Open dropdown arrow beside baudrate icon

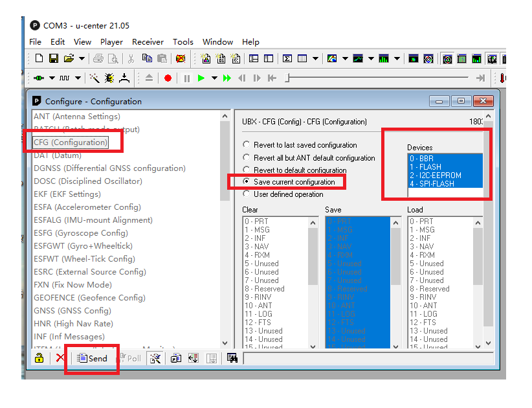(x=78, y=78)
